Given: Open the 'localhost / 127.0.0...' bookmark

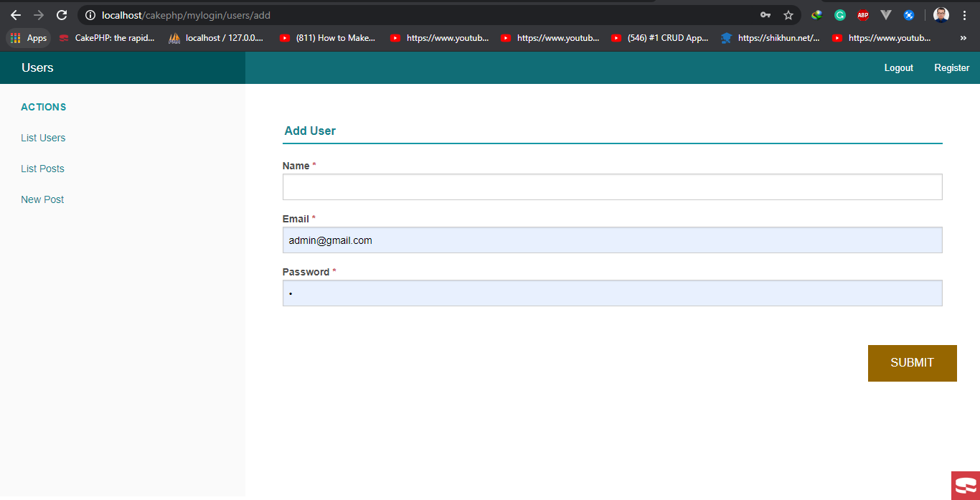Looking at the screenshot, I should coord(216,38).
